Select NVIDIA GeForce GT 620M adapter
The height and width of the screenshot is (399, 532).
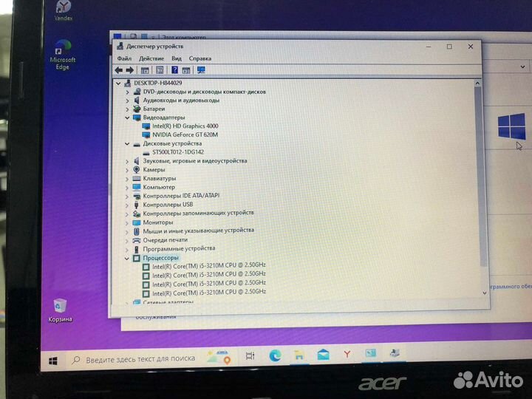coord(185,134)
